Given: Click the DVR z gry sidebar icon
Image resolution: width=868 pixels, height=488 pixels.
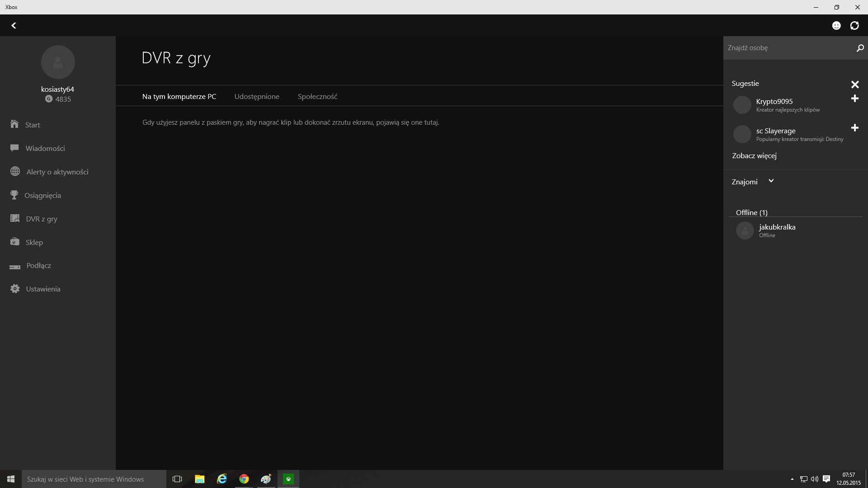Looking at the screenshot, I should (15, 218).
